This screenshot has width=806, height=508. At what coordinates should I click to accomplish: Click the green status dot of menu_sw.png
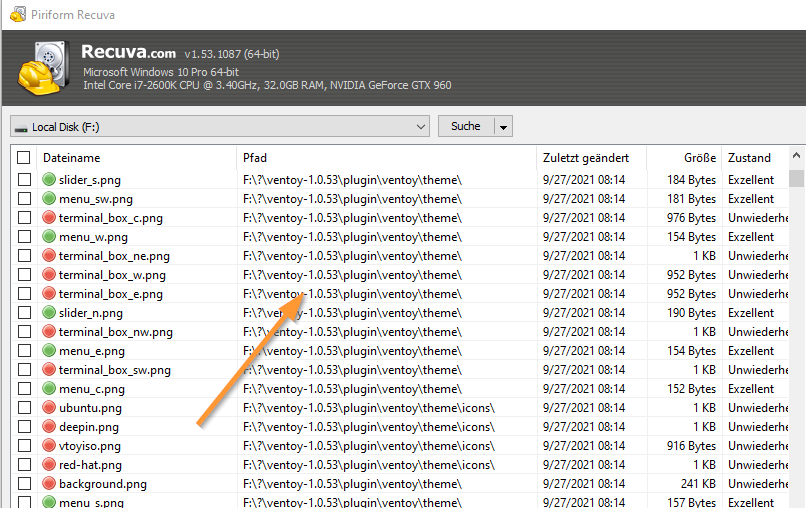coord(49,198)
